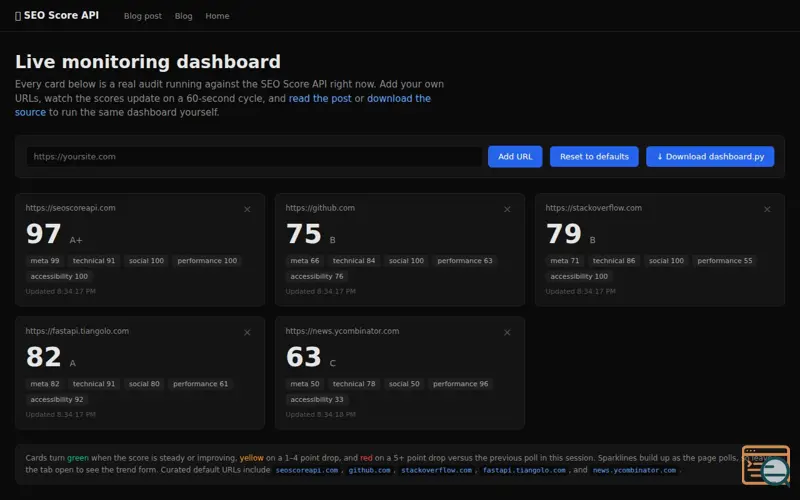Click the 'technical 78' chip
The image size is (800, 500).
point(354,384)
